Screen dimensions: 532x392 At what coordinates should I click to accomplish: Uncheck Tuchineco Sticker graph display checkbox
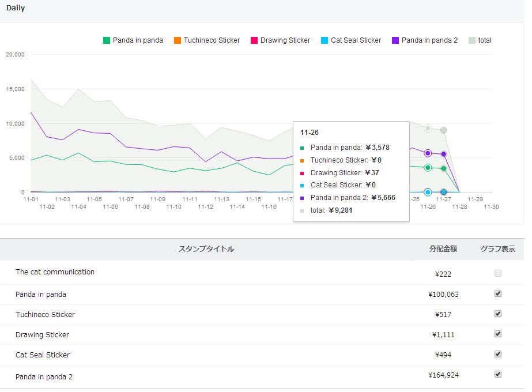498,314
